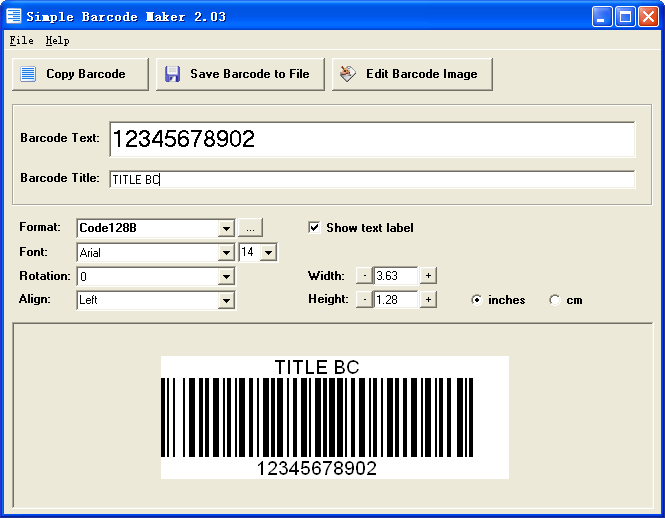665x518 pixels.
Task: Open Edit Barcode Image
Action: (x=412, y=74)
